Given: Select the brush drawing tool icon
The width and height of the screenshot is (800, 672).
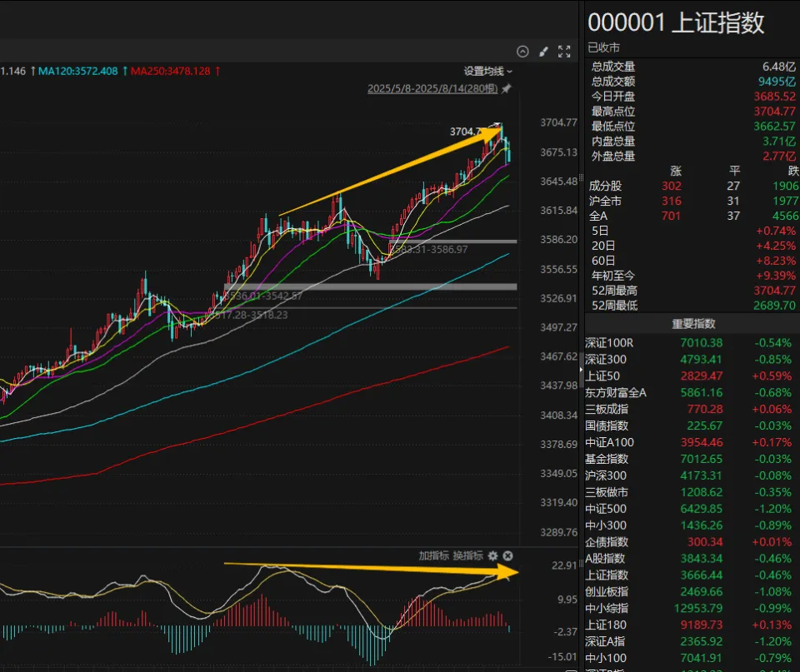Looking at the screenshot, I should (544, 52).
